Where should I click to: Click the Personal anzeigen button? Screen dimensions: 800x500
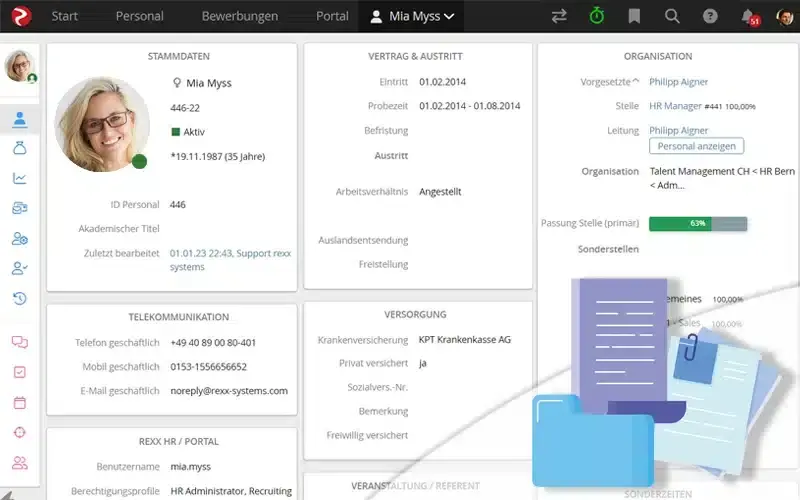(696, 146)
